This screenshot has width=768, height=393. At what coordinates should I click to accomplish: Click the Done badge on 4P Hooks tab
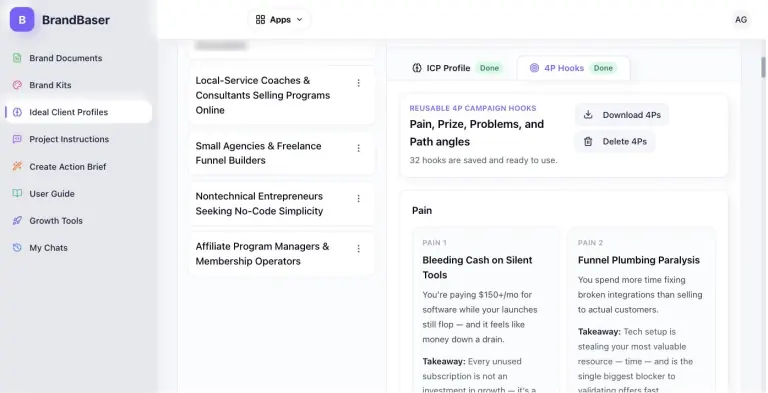[603, 68]
